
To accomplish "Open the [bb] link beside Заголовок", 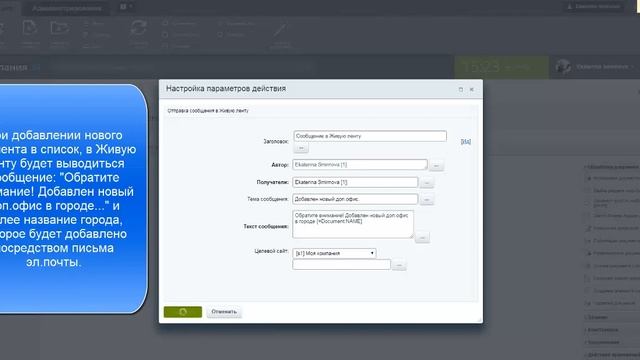I will pyautogui.click(x=466, y=141).
